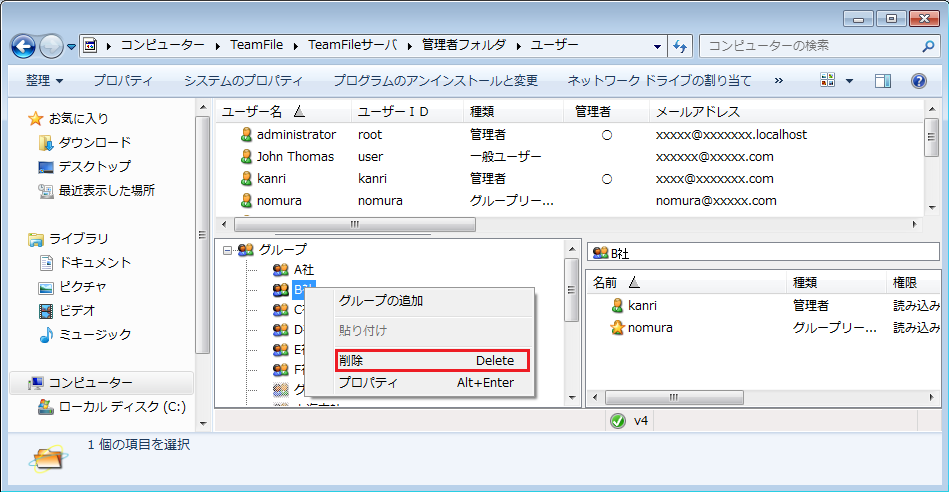The height and width of the screenshot is (492, 949).
Task: Click ネットワーク ドライブの割り当て toolbar button
Action: click(x=659, y=81)
